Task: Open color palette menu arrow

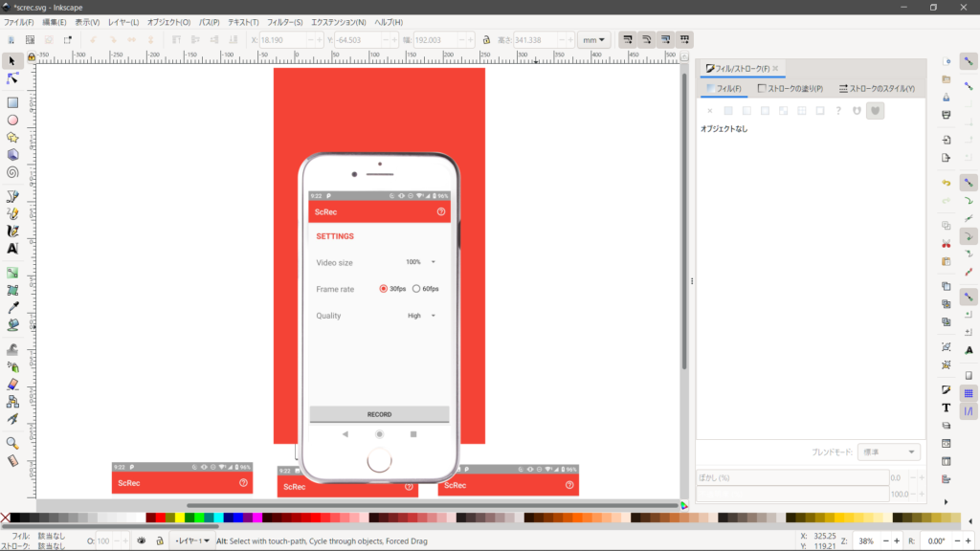Action: coord(970,521)
